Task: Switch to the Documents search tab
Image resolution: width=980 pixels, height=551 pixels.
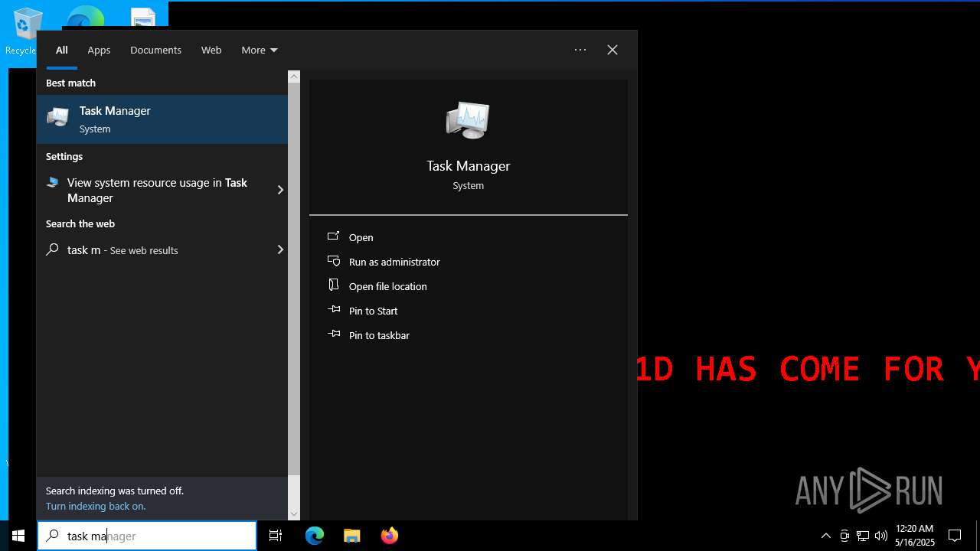Action: coord(155,50)
